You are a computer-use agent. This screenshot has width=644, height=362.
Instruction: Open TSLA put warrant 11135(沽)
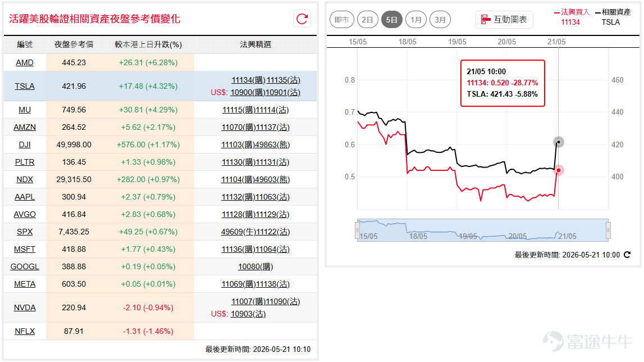[x=284, y=80]
